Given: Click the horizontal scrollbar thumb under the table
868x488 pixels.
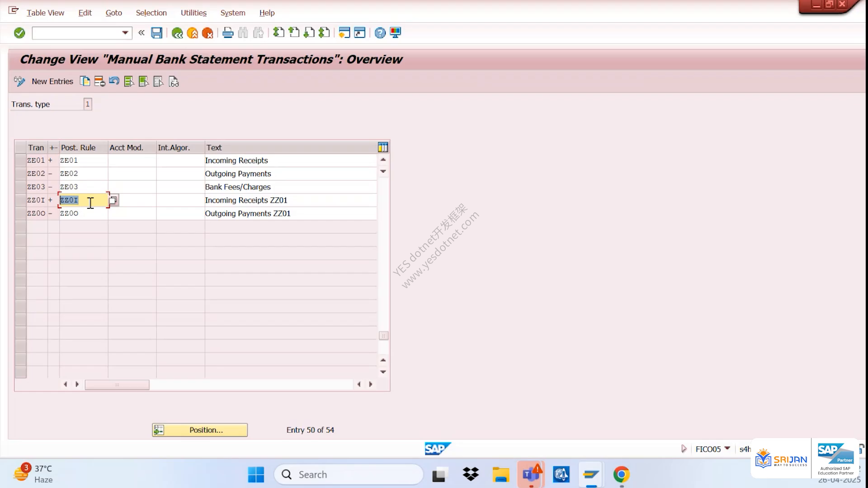Looking at the screenshot, I should point(117,385).
